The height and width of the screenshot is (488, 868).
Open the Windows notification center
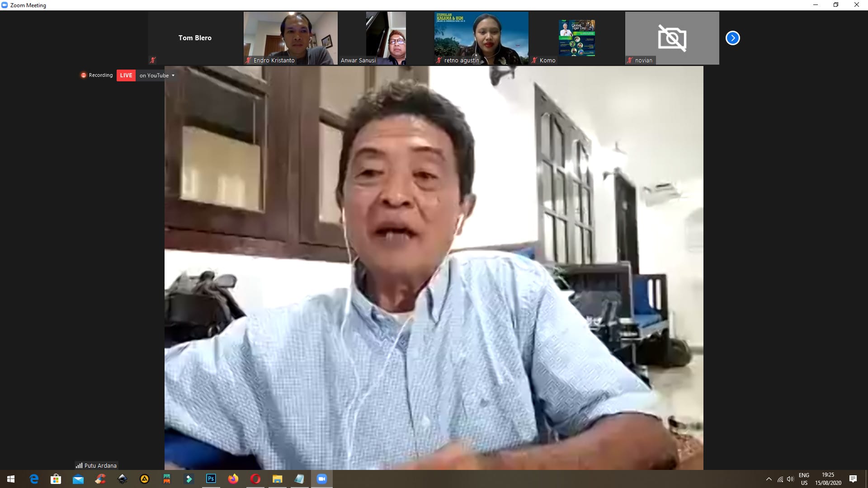click(853, 479)
